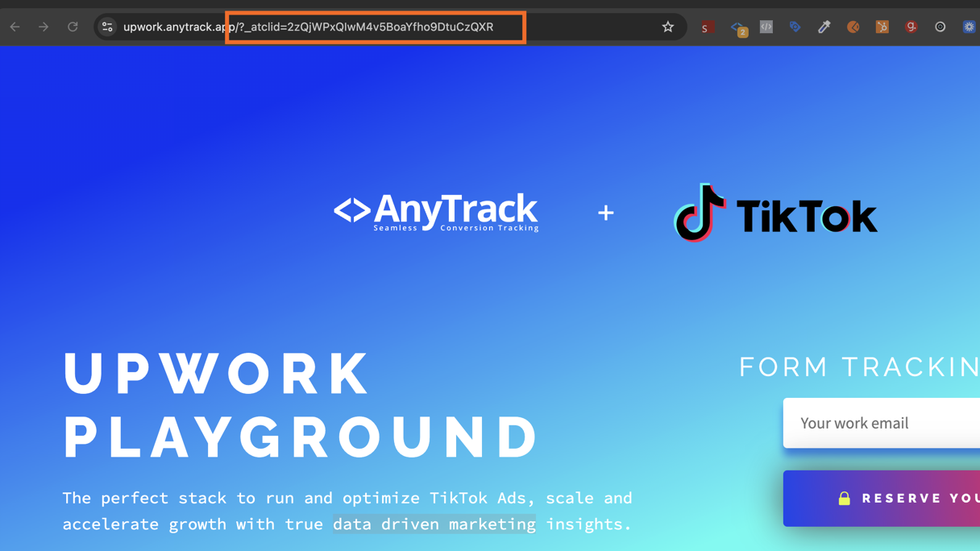The image size is (980, 551).
Task: Go back with the browser back arrow
Action: [x=15, y=27]
